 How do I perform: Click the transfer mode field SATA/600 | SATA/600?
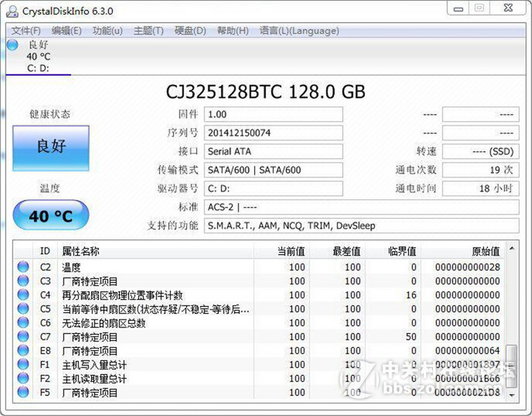pos(273,170)
